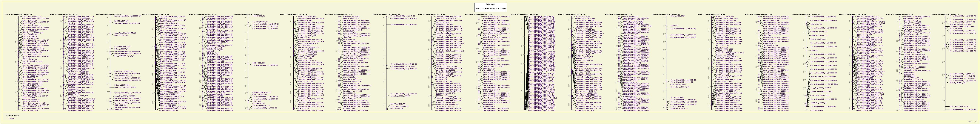The image size is (980, 124).
Task: Open marker RAC875_c2070_566 on map 1D
Action: point(122,21)
